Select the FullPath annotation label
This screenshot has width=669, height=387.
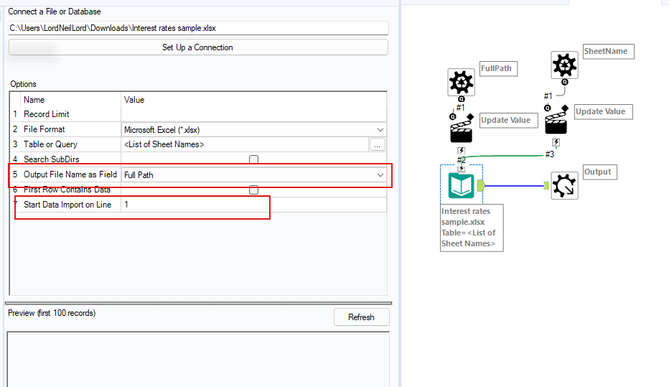[498, 69]
